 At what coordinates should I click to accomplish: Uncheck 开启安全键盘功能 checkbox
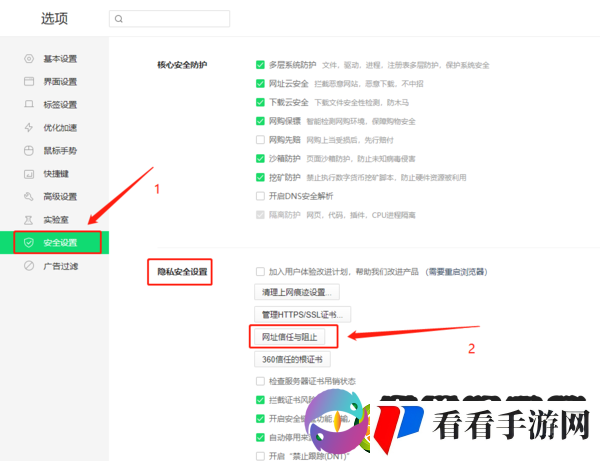pos(260,419)
